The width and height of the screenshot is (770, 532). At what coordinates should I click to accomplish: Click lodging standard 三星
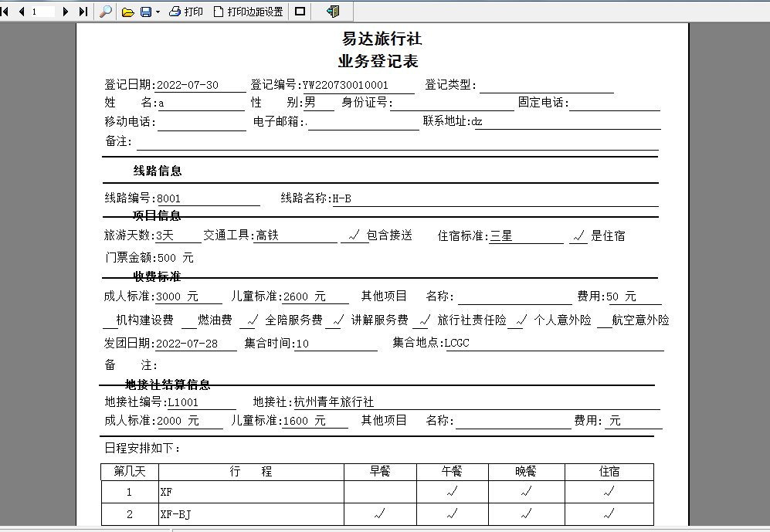coord(501,236)
